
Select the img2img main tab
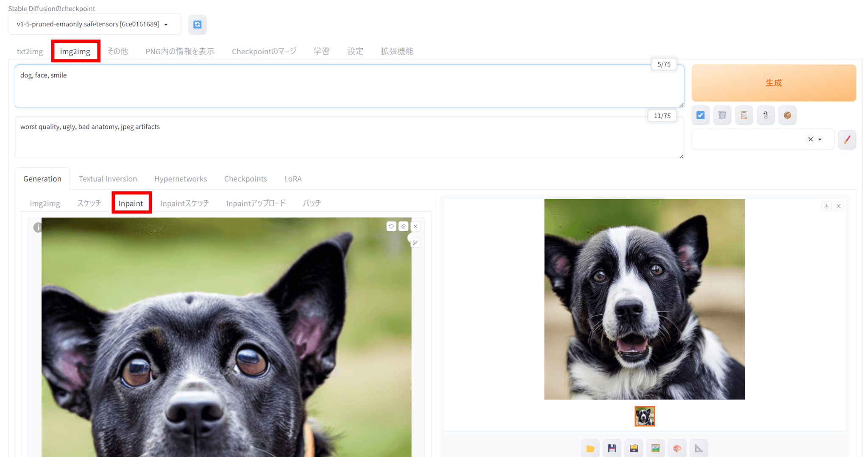point(75,51)
